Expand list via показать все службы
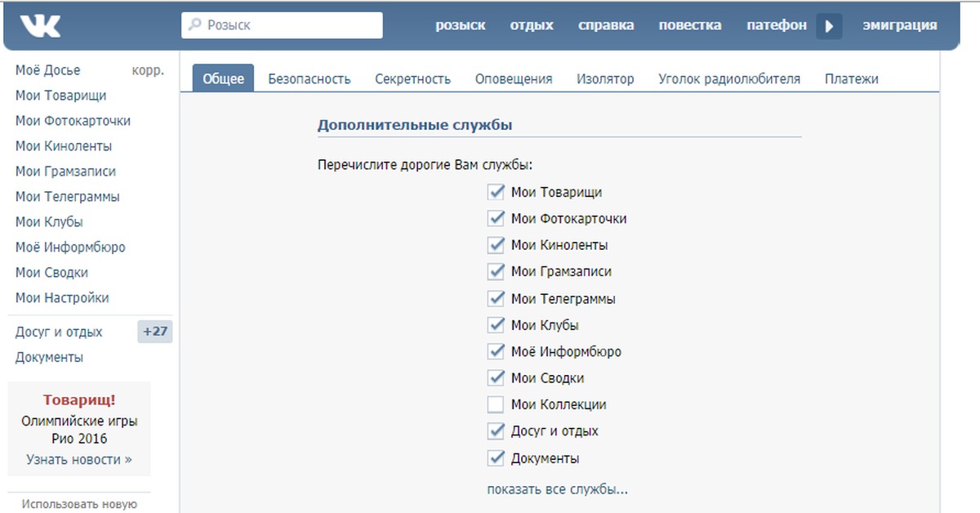 click(557, 489)
